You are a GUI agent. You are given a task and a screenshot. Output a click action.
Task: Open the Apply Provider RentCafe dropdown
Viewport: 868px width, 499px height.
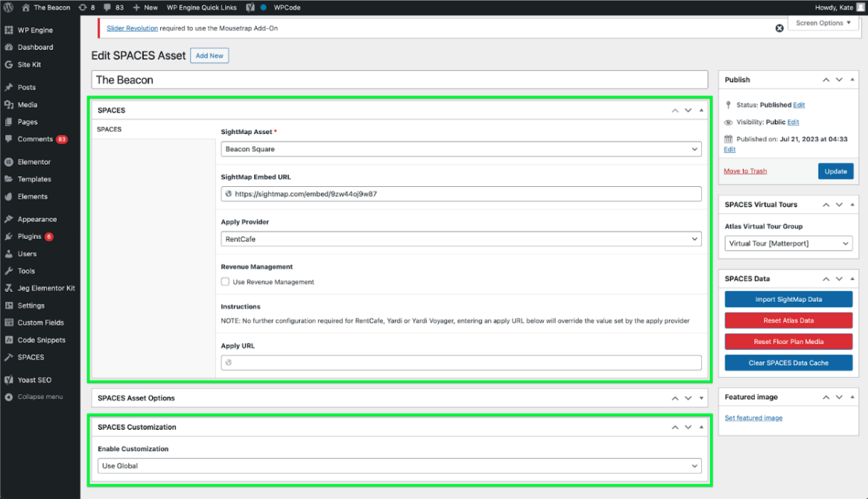[x=460, y=239]
